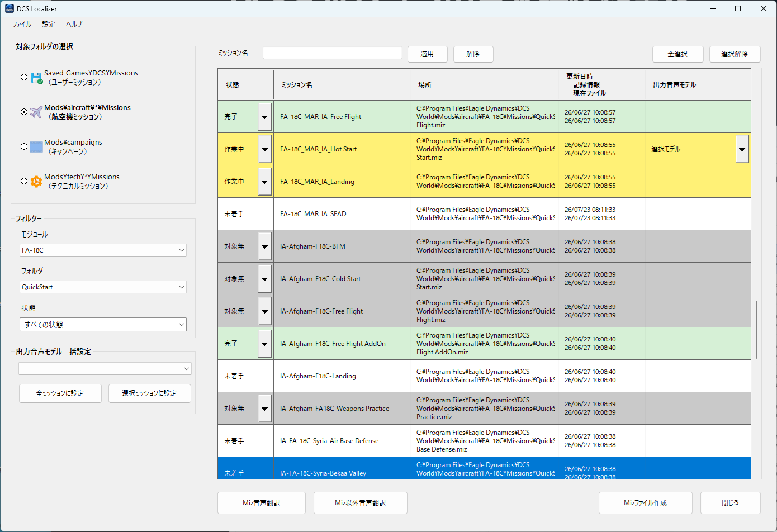
Task: Open status dropdown for IA-Afgham-F18C-BFM
Action: click(265, 246)
